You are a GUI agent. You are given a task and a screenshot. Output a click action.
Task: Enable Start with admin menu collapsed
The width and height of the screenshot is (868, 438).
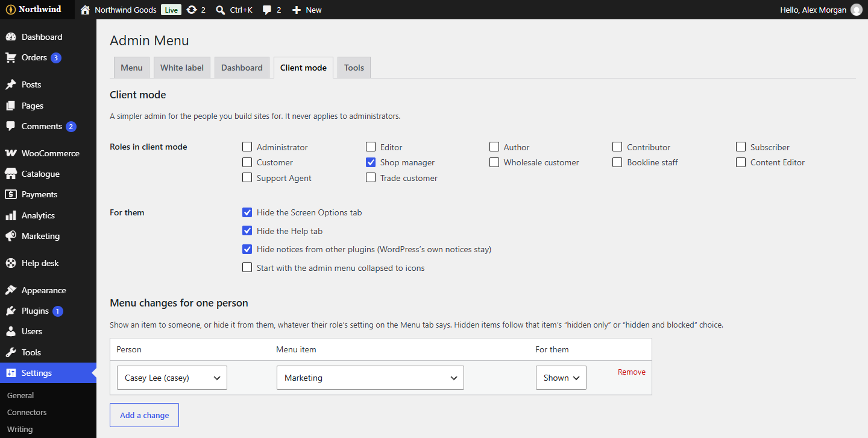(247, 267)
